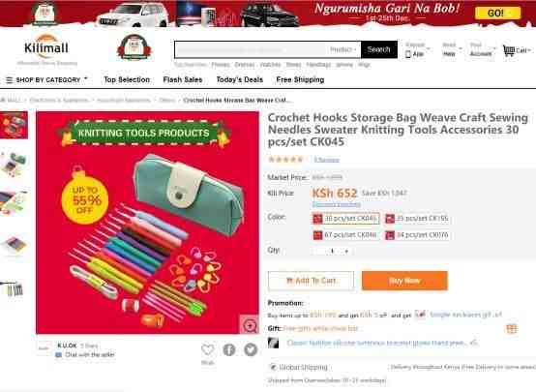
Task: Choose the 67 pcs/set option
Action: click(345, 235)
